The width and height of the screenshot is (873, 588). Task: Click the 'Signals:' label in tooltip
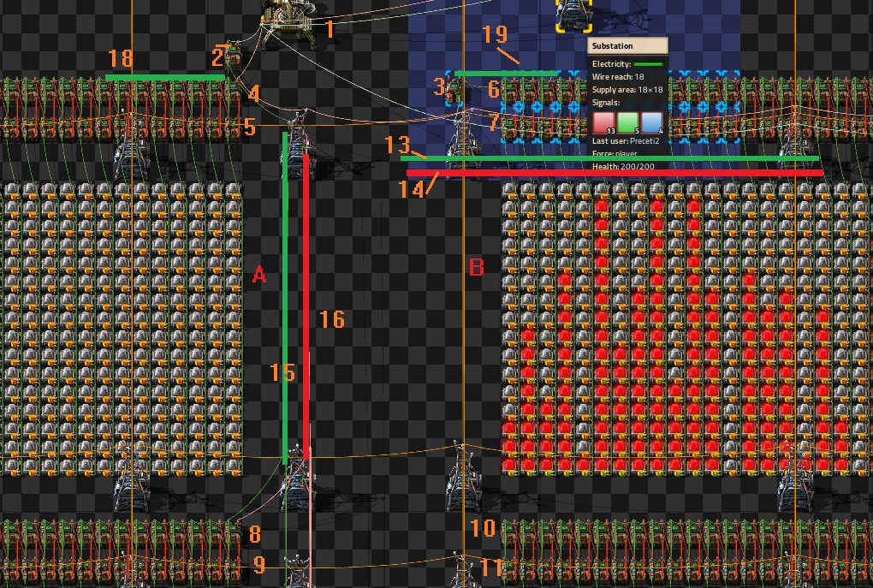[606, 103]
